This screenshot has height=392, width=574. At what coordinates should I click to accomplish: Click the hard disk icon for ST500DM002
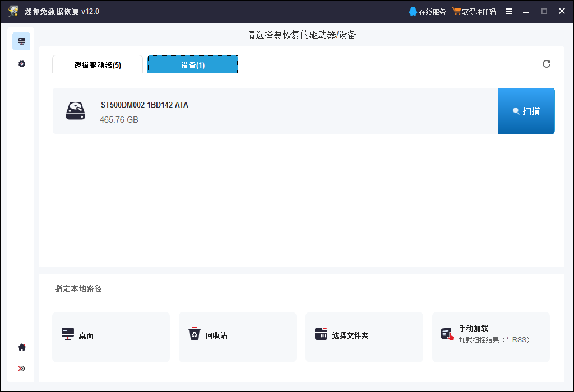[76, 111]
